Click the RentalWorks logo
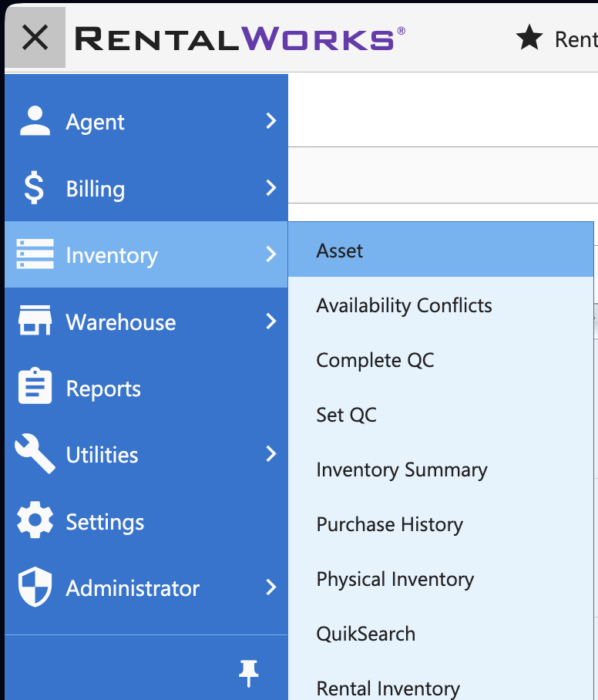Screen dimensions: 598x700 click(240, 39)
